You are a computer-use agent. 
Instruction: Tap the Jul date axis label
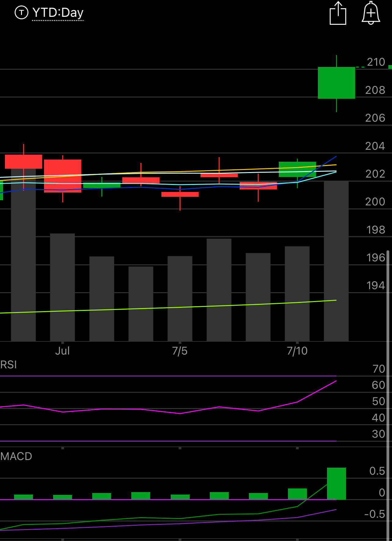pos(63,351)
